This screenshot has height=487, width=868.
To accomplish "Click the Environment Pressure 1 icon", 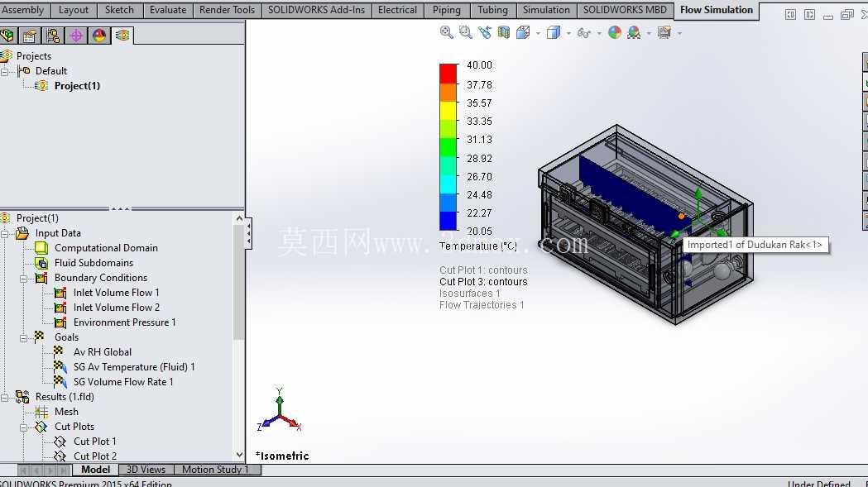I will point(60,322).
